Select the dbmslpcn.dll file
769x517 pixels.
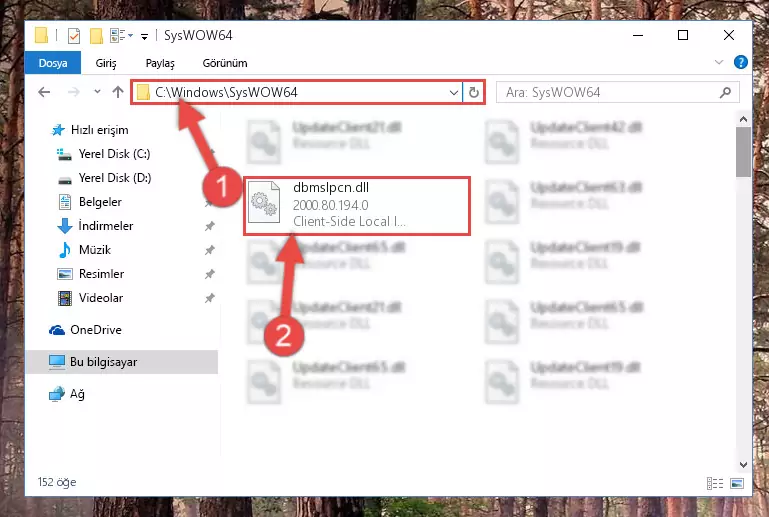pyautogui.click(x=357, y=206)
